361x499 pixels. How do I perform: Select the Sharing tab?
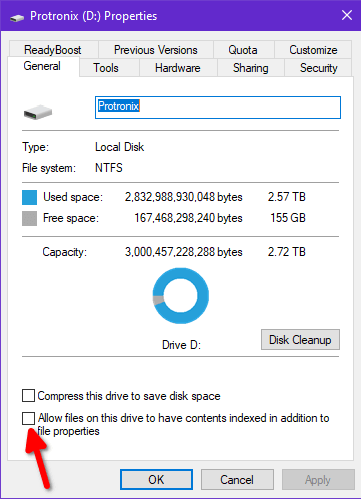coord(250,68)
